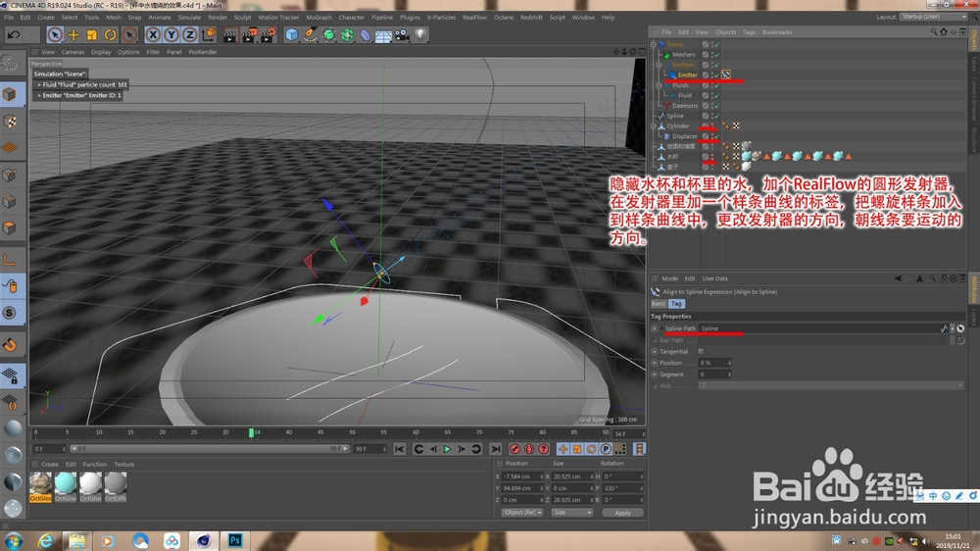
Task: Collapse the Emitters tree node
Action: 659,65
